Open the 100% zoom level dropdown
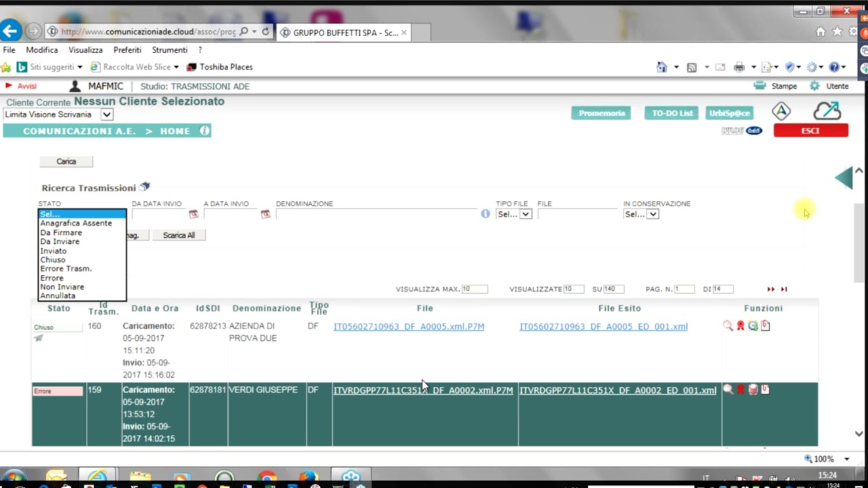 (x=846, y=459)
